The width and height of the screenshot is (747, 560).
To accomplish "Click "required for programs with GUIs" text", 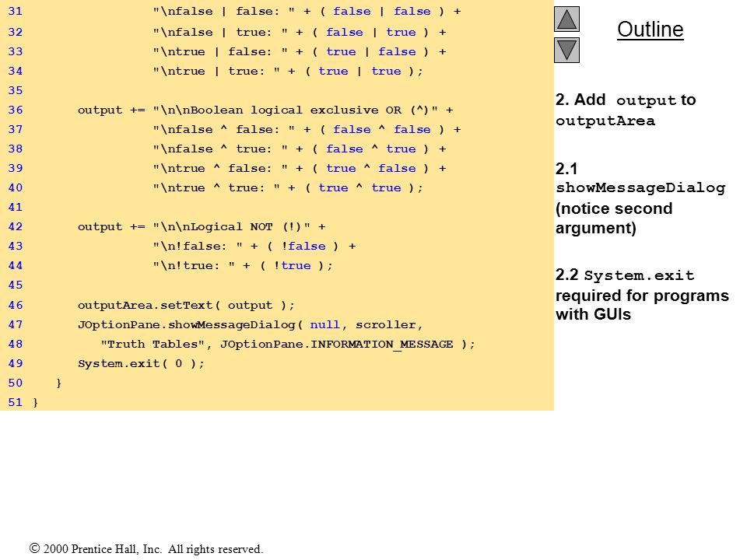I will point(642,305).
